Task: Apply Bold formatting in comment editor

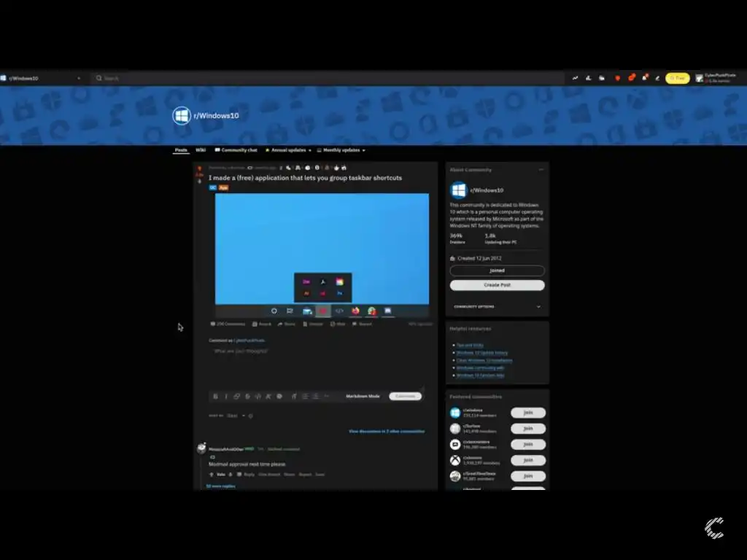Action: coord(215,396)
